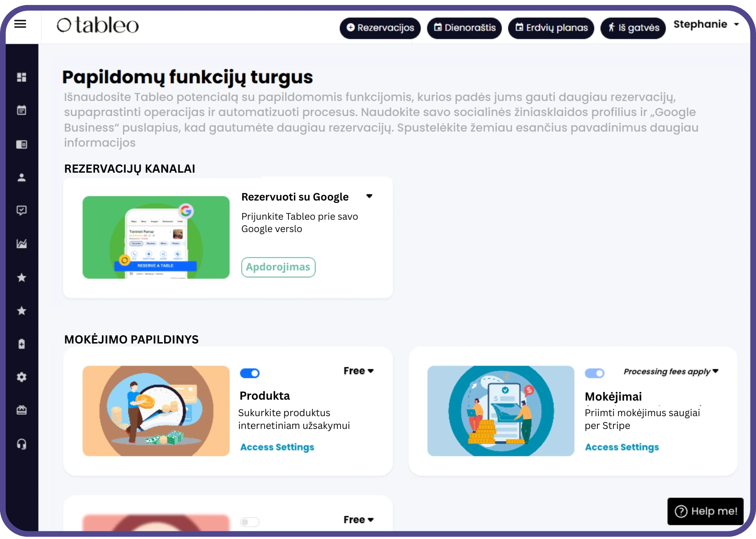Expand the Free dropdown on Produkta card

tap(359, 371)
